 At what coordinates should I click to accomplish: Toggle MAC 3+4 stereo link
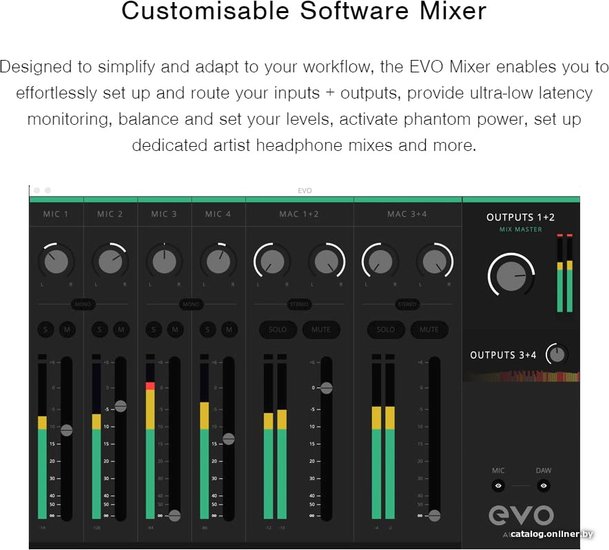(x=407, y=305)
